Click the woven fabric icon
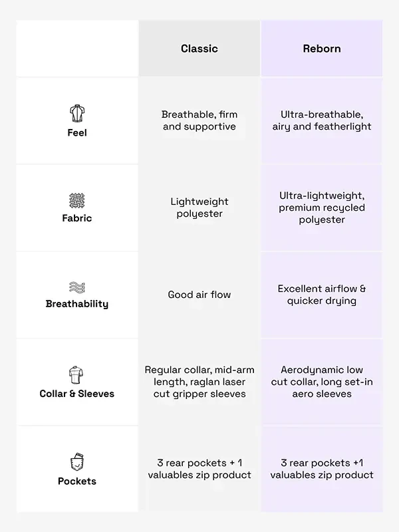This screenshot has width=399, height=532. coord(77,200)
